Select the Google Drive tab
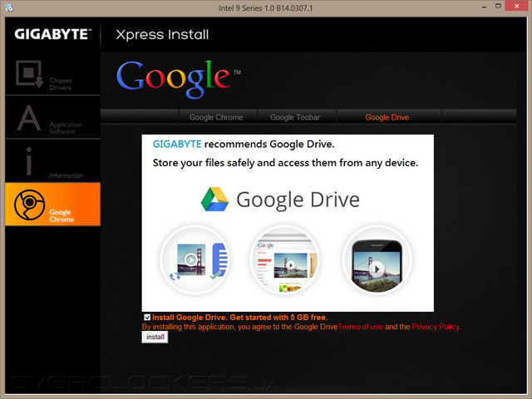532x399 pixels. pos(387,117)
